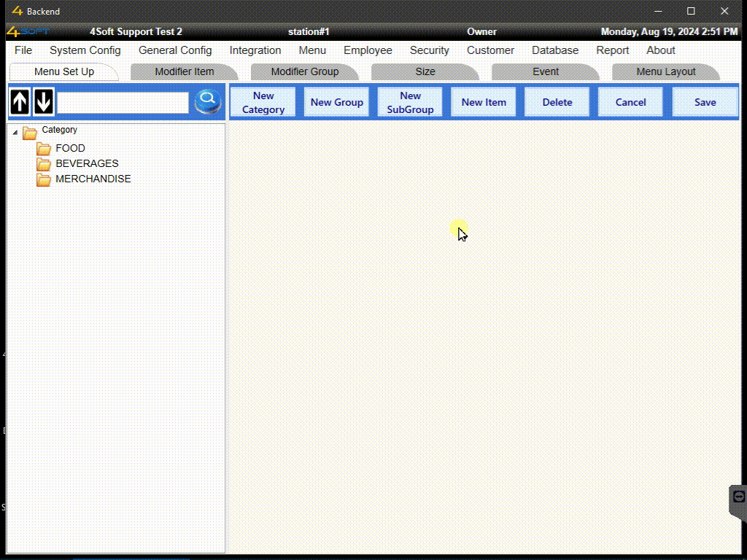The width and height of the screenshot is (747, 560).
Task: Switch to the Event tab
Action: (546, 72)
